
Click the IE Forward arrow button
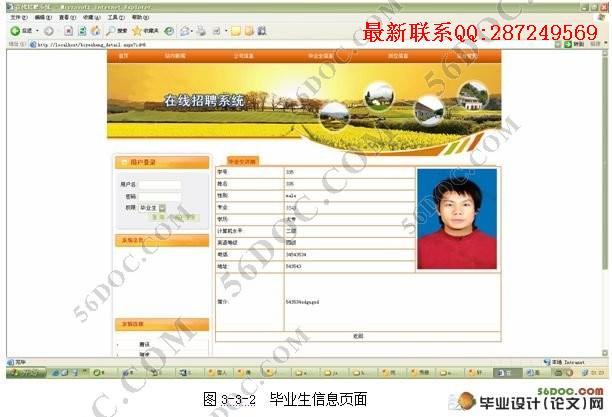click(49, 31)
